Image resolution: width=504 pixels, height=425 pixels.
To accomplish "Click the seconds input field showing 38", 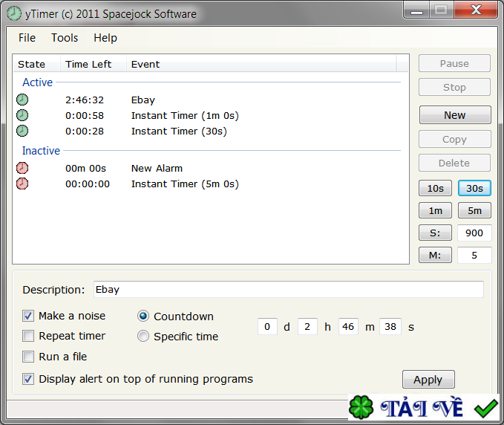I will [x=390, y=327].
